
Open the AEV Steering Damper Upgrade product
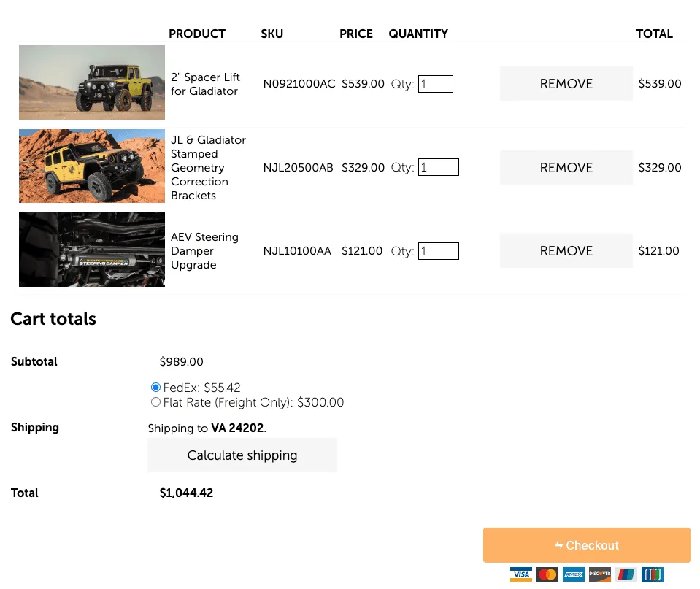point(205,251)
